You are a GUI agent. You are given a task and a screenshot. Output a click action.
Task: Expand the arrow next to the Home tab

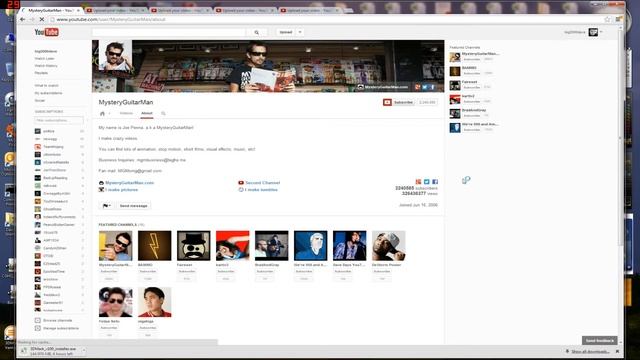pyautogui.click(x=109, y=113)
